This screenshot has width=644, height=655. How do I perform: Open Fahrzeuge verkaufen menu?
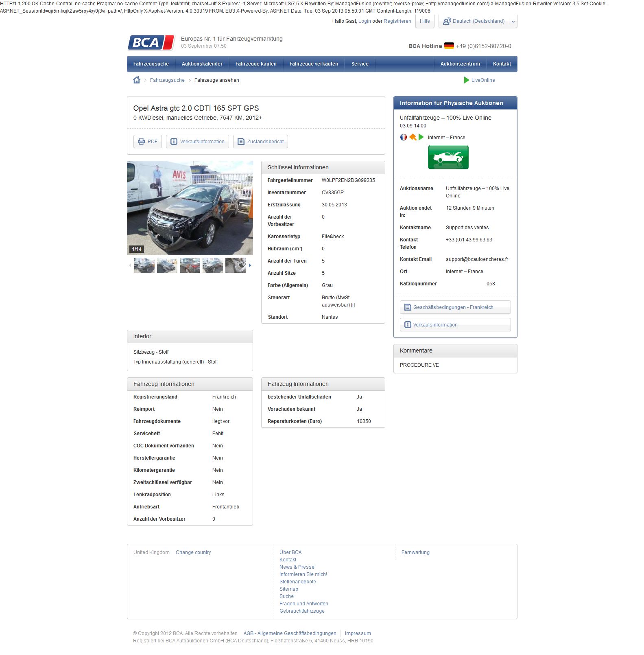click(314, 64)
